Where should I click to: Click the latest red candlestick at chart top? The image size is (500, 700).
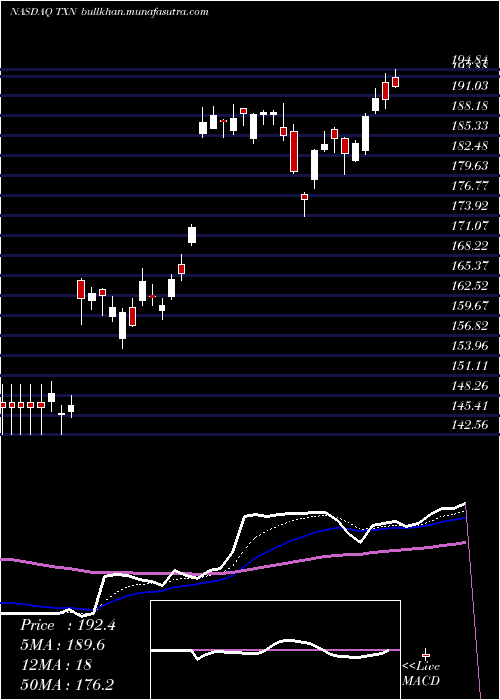click(x=395, y=82)
